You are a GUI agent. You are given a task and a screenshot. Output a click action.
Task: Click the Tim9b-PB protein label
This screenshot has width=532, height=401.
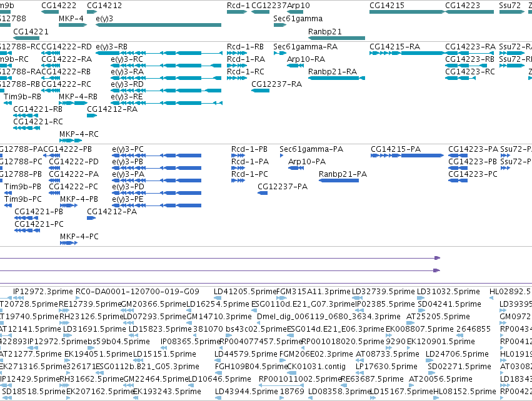point(23,187)
